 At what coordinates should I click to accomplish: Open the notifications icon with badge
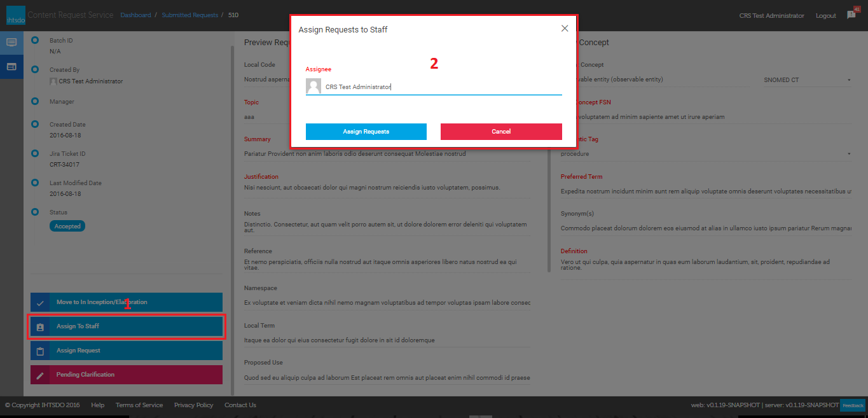pos(851,15)
